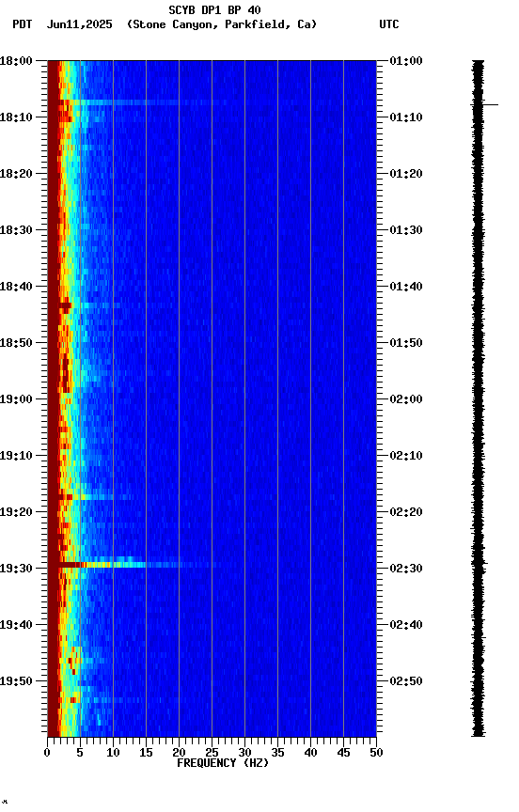Click the "02:30" UTC time label
519x812 pixels.
click(x=406, y=569)
